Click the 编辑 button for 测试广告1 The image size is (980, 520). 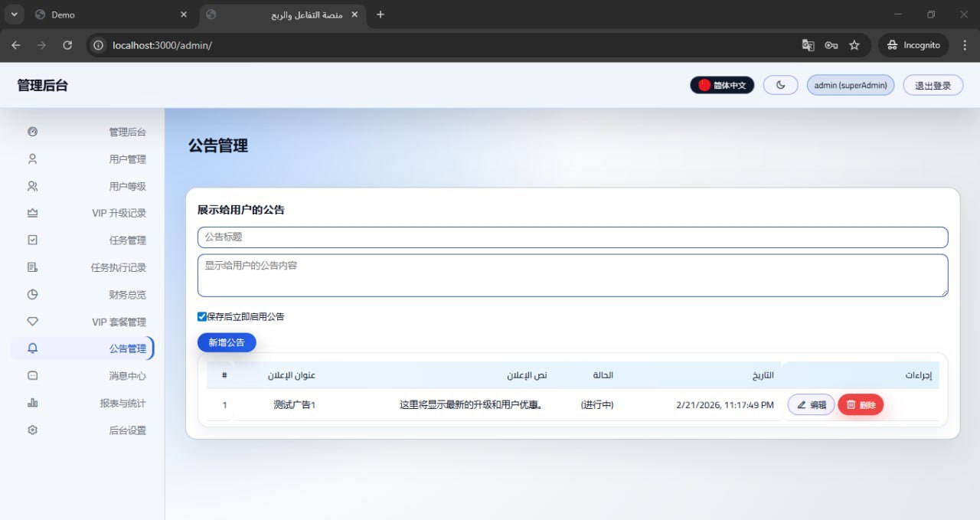pyautogui.click(x=811, y=405)
